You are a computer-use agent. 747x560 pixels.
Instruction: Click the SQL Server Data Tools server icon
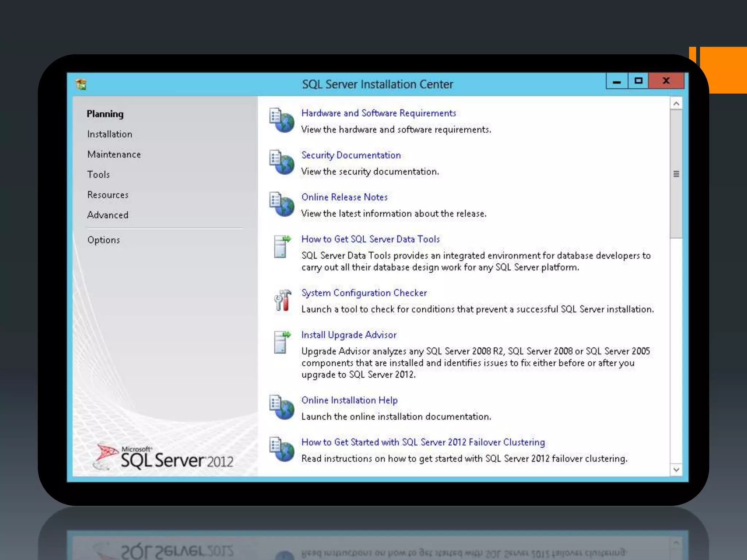282,246
